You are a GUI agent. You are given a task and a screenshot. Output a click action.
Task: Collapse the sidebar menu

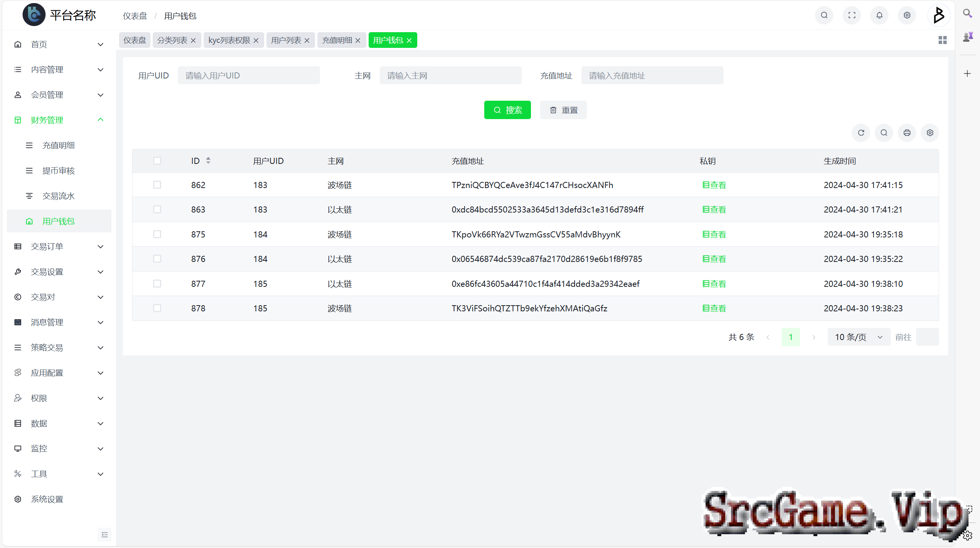point(105,535)
